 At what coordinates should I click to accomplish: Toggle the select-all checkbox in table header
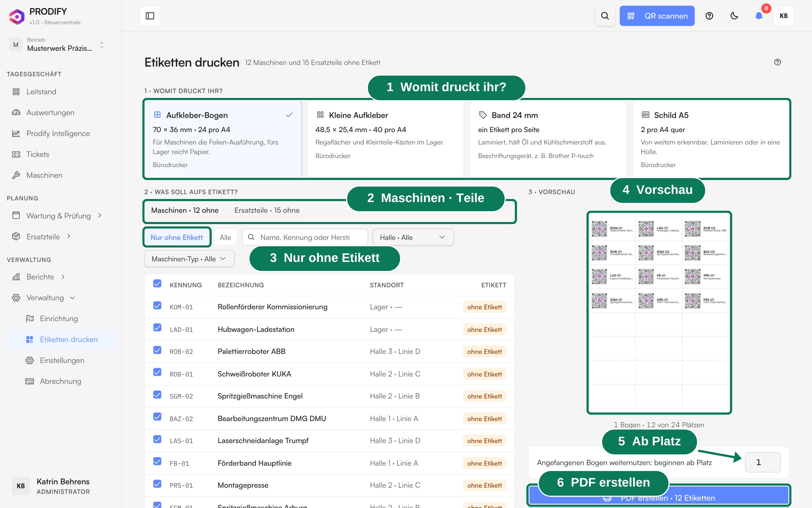point(157,284)
